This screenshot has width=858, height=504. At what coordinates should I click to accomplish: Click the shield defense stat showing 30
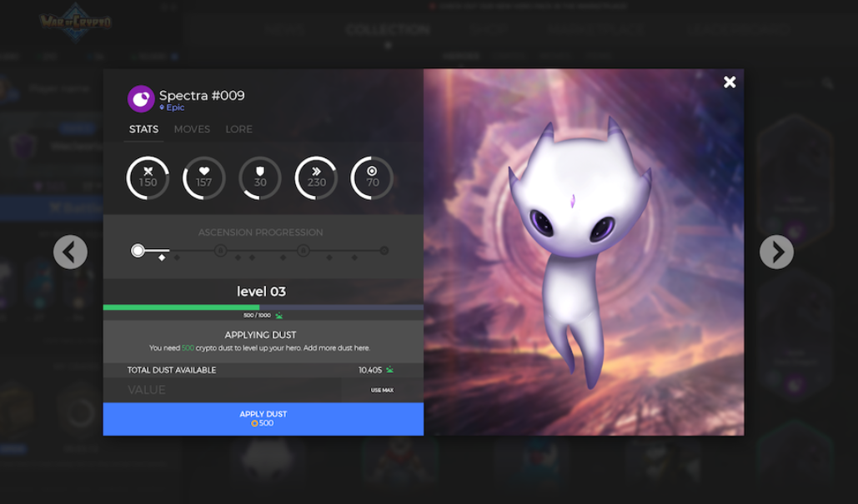[260, 178]
